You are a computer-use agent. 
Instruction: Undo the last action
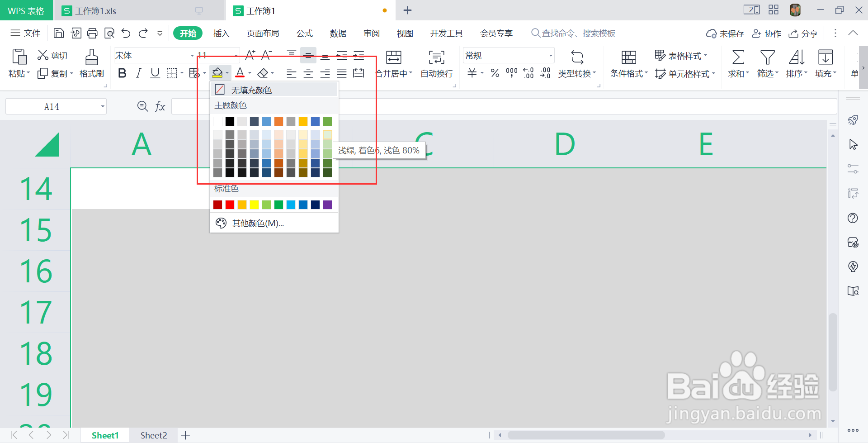tap(126, 33)
